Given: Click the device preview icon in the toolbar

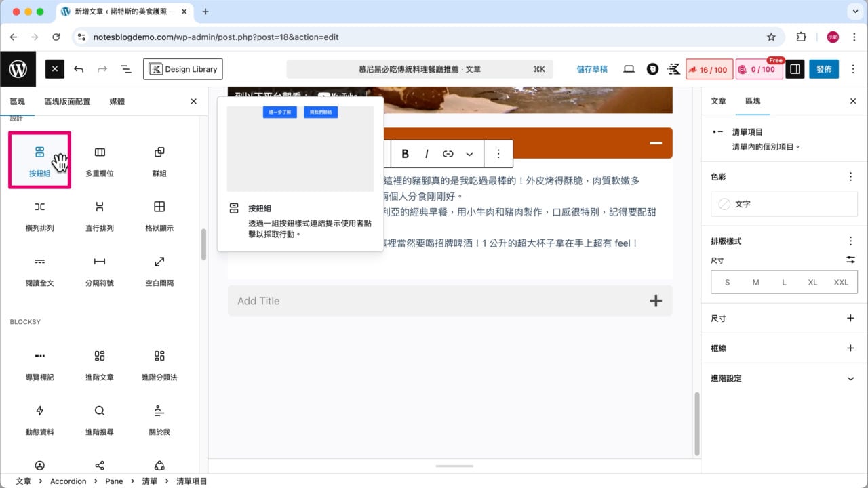Looking at the screenshot, I should click(x=629, y=68).
